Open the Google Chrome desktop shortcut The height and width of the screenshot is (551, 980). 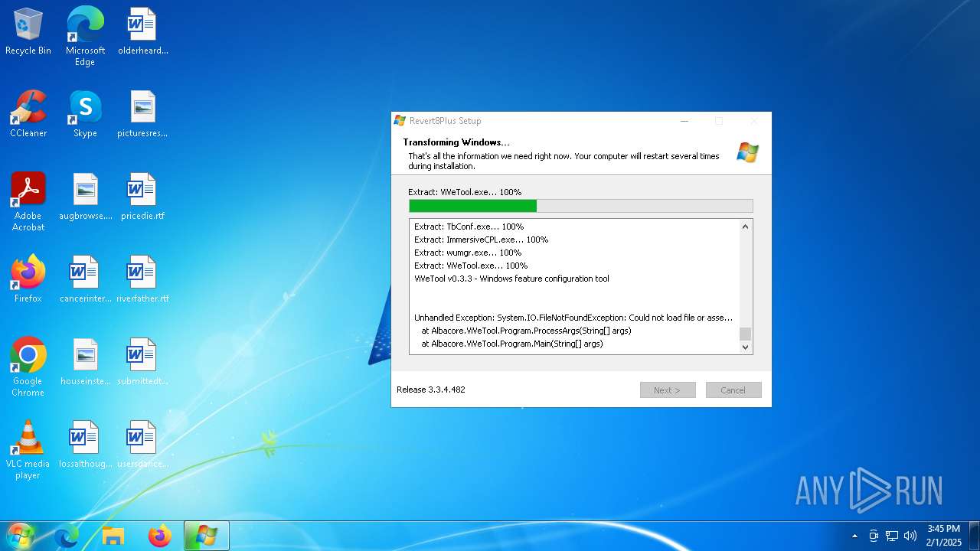(28, 367)
